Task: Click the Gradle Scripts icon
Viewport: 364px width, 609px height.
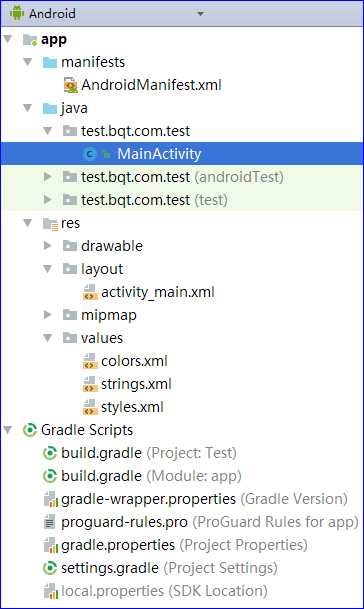Action: (30, 430)
